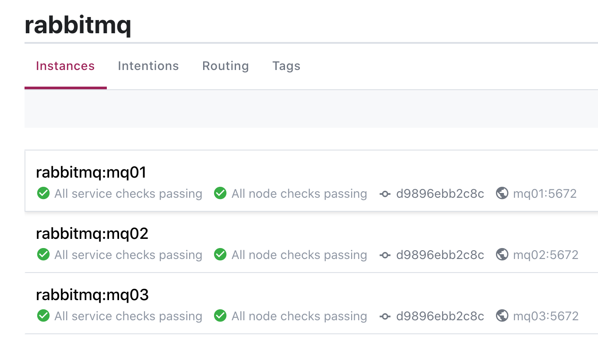This screenshot has height=364, width=598.
Task: Open the Routing tab
Action: click(225, 66)
